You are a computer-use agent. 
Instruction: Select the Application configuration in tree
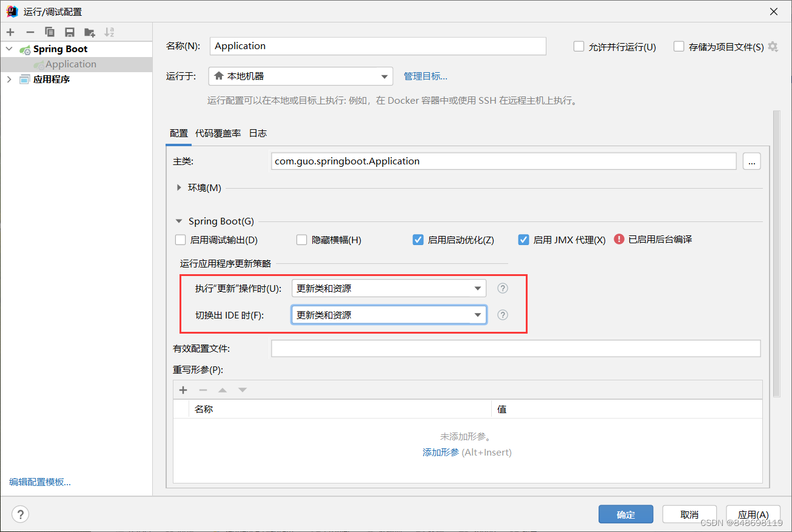click(71, 64)
